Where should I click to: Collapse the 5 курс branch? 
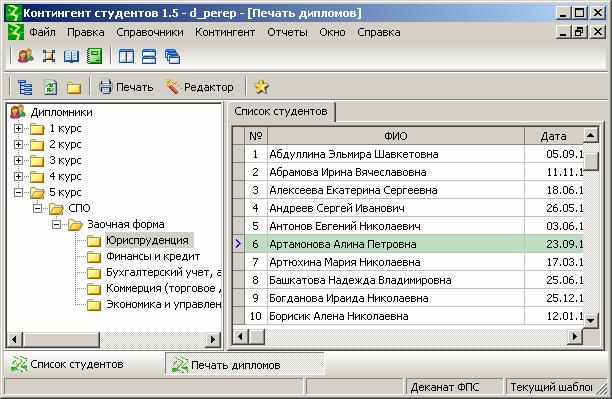[18, 192]
